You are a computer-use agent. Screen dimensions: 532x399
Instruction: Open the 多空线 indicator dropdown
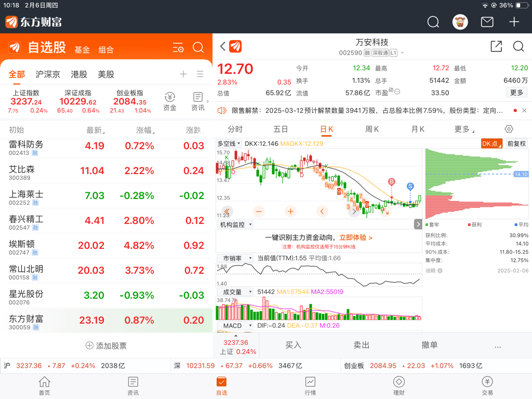[x=229, y=143]
